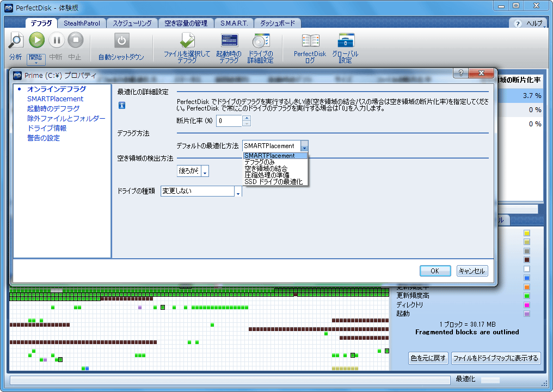Screen dimensions: 553x392
Task: Click the orange legend color swatch
Action: tap(527, 287)
